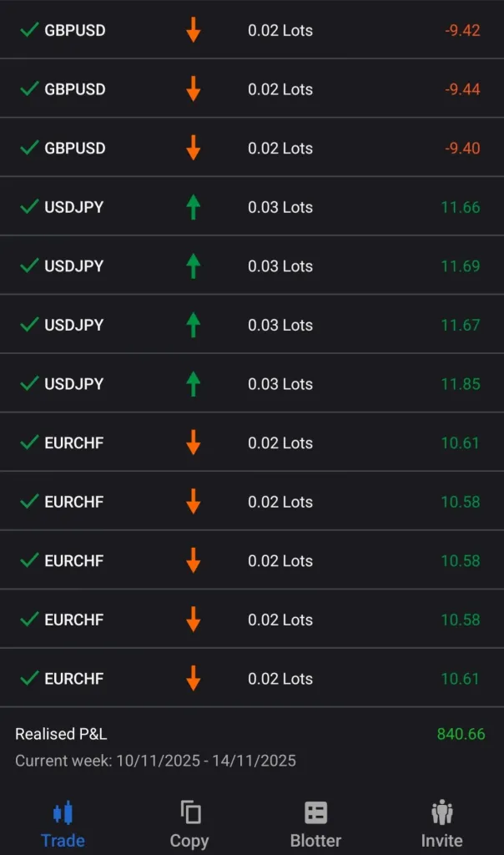Click the green buy arrow on the 11.66 USDJPY row
Image resolution: width=504 pixels, height=855 pixels.
click(194, 207)
